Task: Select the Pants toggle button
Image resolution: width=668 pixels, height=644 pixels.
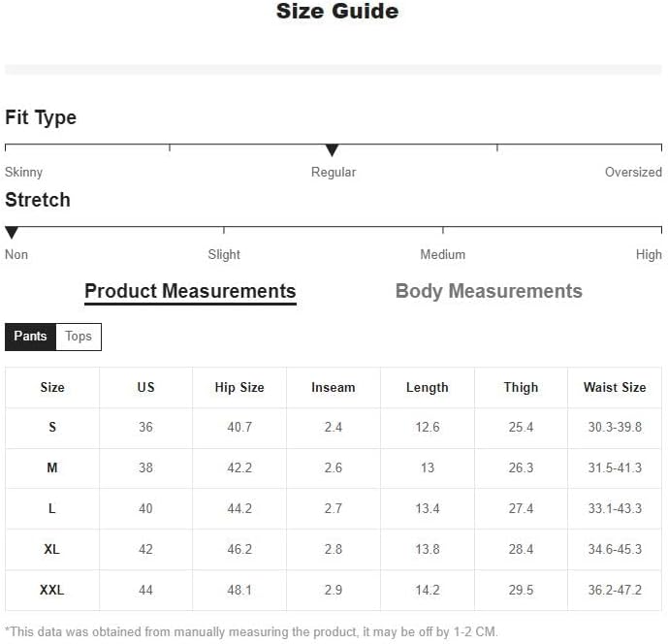Action: 30,337
